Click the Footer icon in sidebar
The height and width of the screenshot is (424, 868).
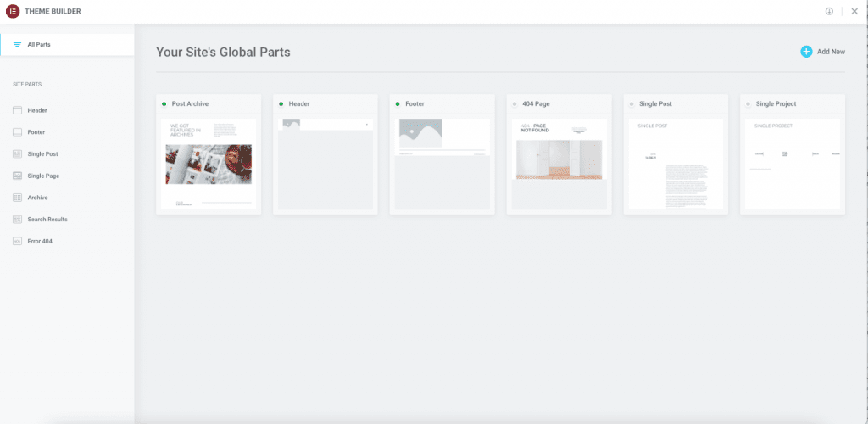coord(17,132)
